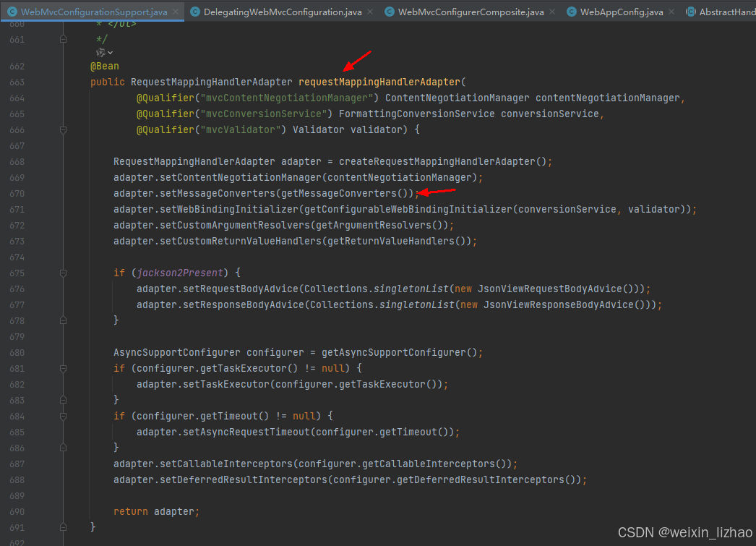Click fold end marker at line 678
The image size is (756, 546).
tap(63, 321)
